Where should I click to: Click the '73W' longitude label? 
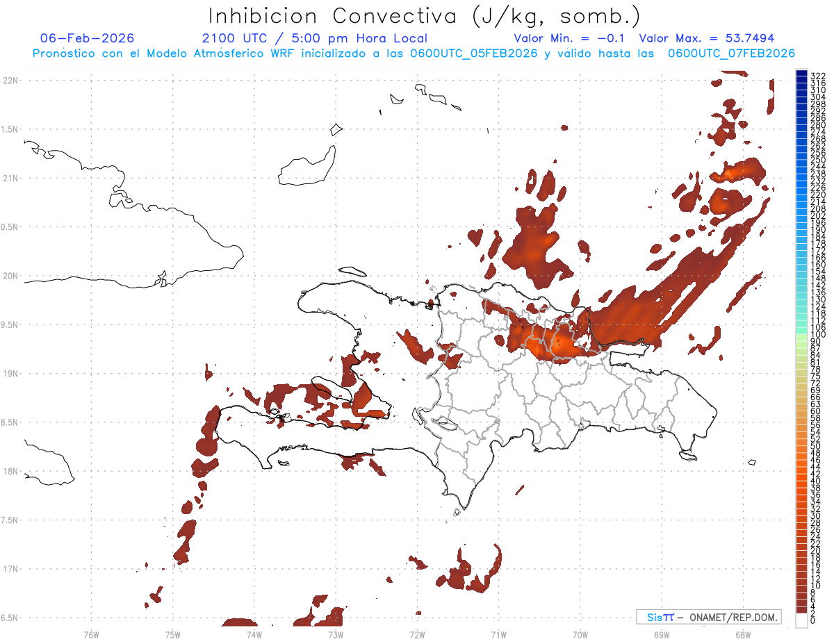point(336,634)
